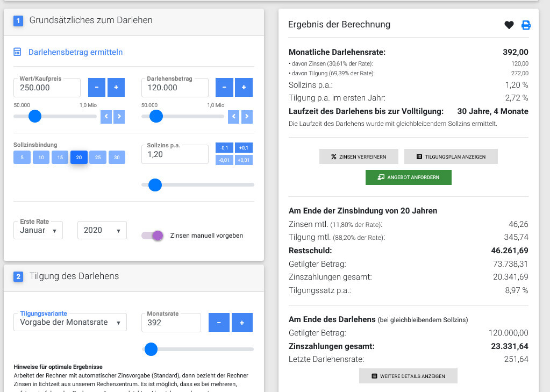Increase Darlehensbetrag with plus button
This screenshot has width=550, height=392.
244,87
